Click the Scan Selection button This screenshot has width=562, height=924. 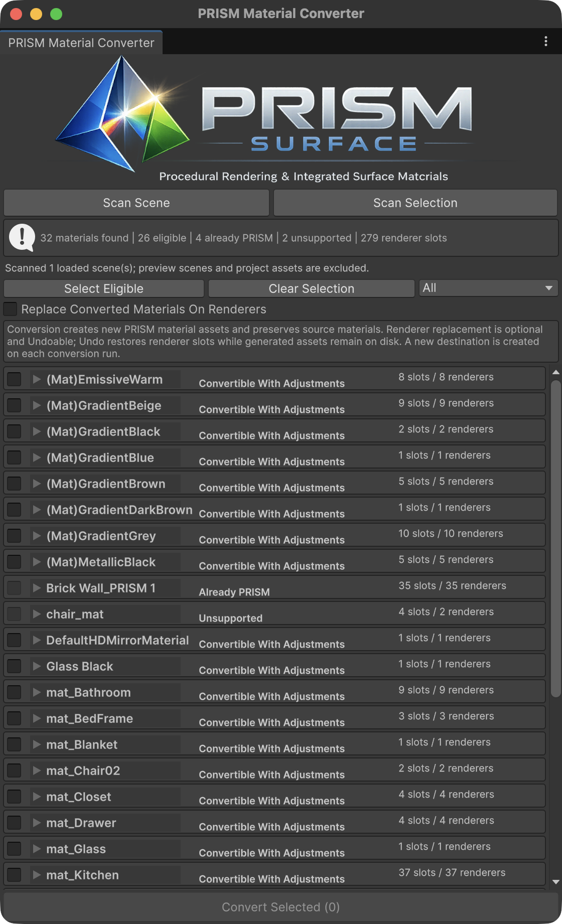tap(415, 203)
